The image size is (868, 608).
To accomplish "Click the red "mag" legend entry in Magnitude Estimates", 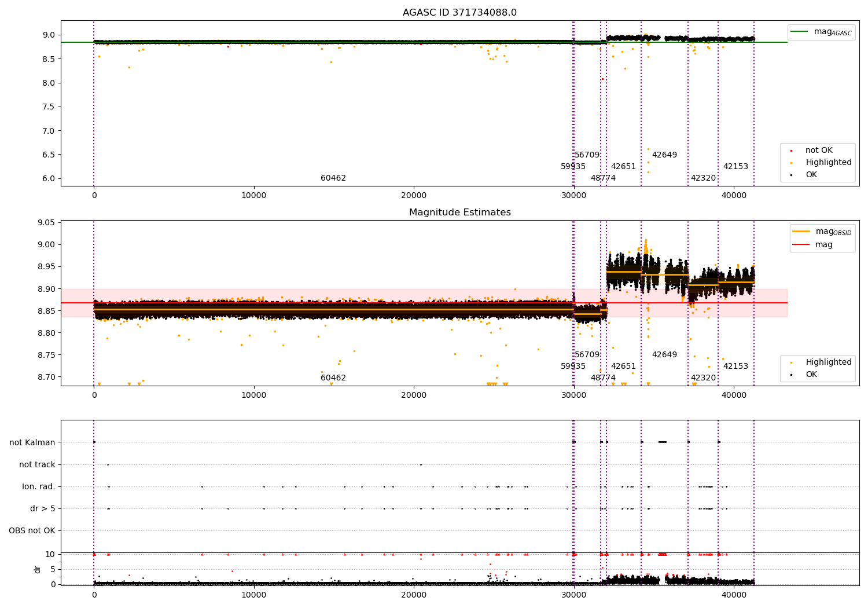I will point(812,245).
